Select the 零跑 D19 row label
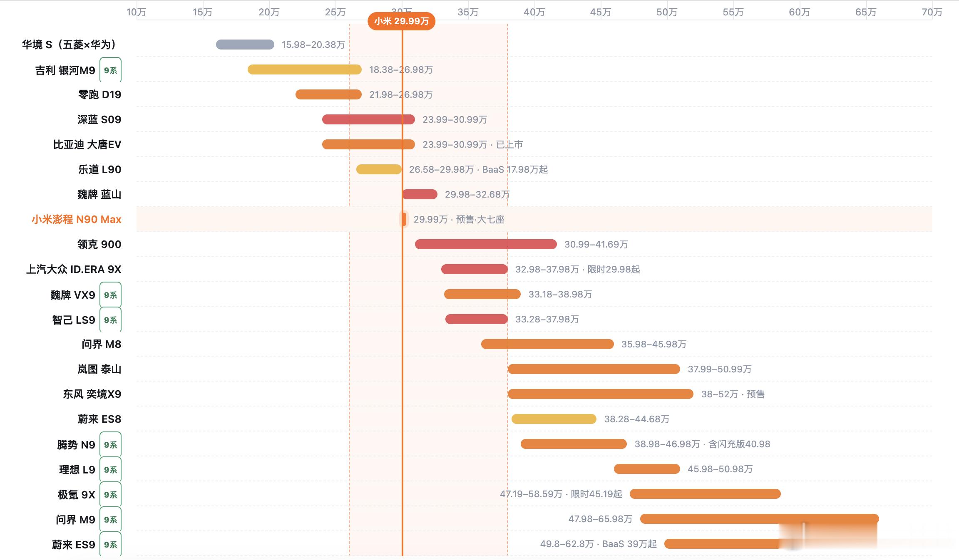 tap(100, 94)
